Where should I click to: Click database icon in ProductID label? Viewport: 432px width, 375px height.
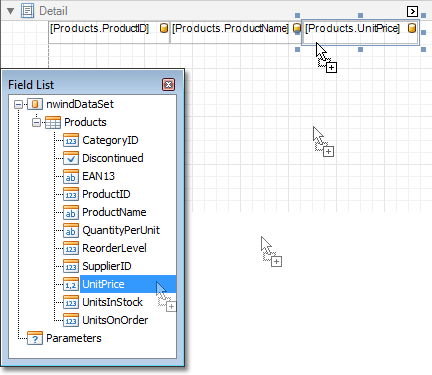[164, 28]
